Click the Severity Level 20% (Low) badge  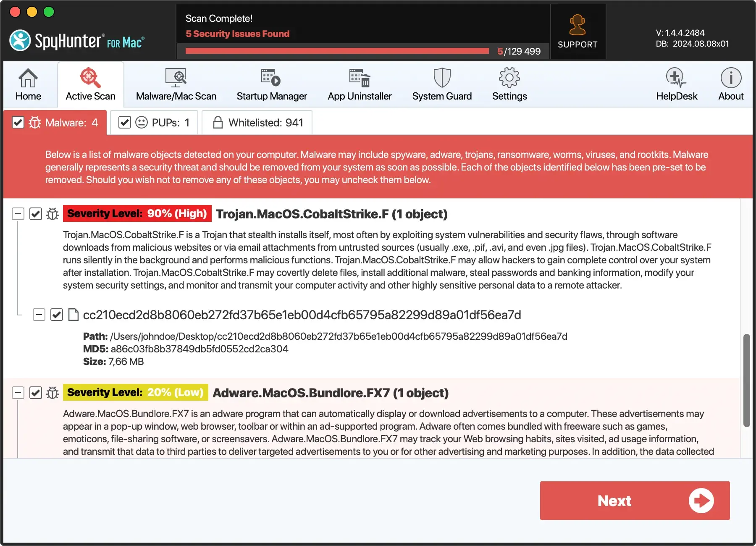click(x=136, y=392)
